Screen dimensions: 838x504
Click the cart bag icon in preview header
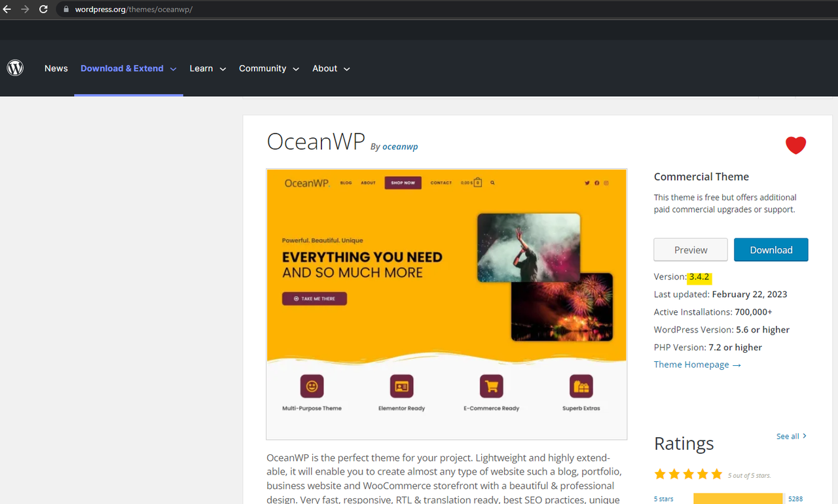pyautogui.click(x=478, y=183)
